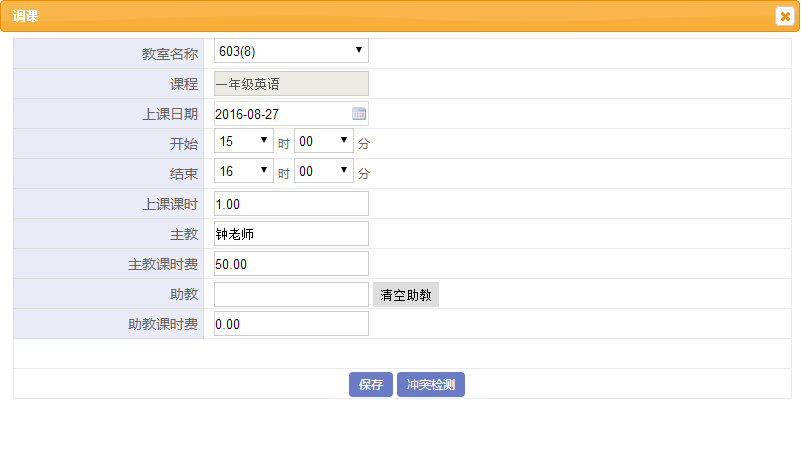Click the 保存 button
Screen dimensions: 801x471
click(371, 384)
